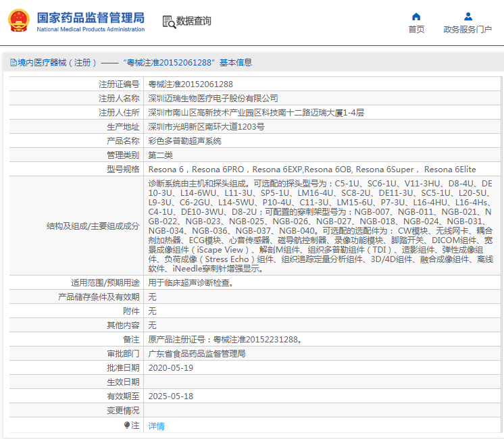Screen dimensions: 504x439
Task: Click model spec Resona 6, Resona 6PRO row
Action: click(312, 170)
